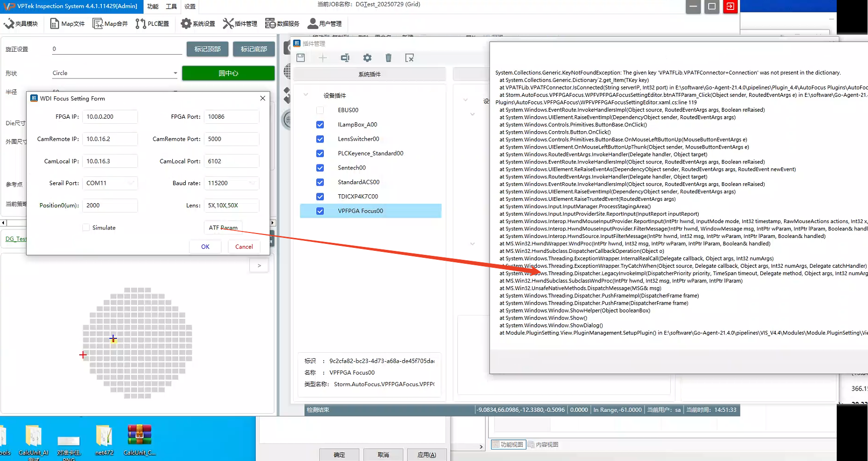Check the EBUS00 plugin checkbox
The image size is (868, 461).
tap(320, 110)
